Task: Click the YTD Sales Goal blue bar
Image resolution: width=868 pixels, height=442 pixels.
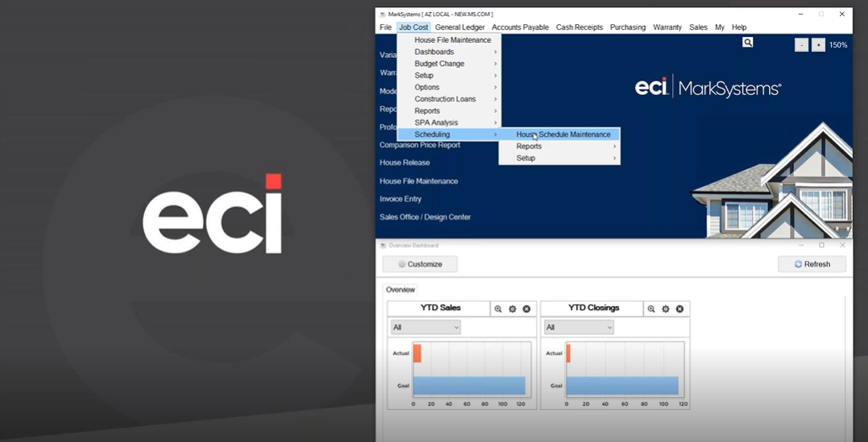Action: click(x=469, y=386)
